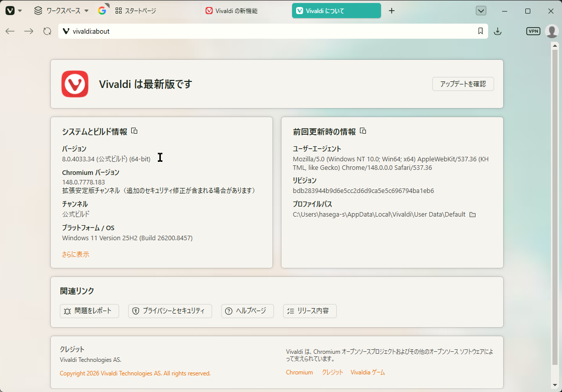
Task: Click the 拡張安定版チャンネル description text
Action: pos(160,190)
